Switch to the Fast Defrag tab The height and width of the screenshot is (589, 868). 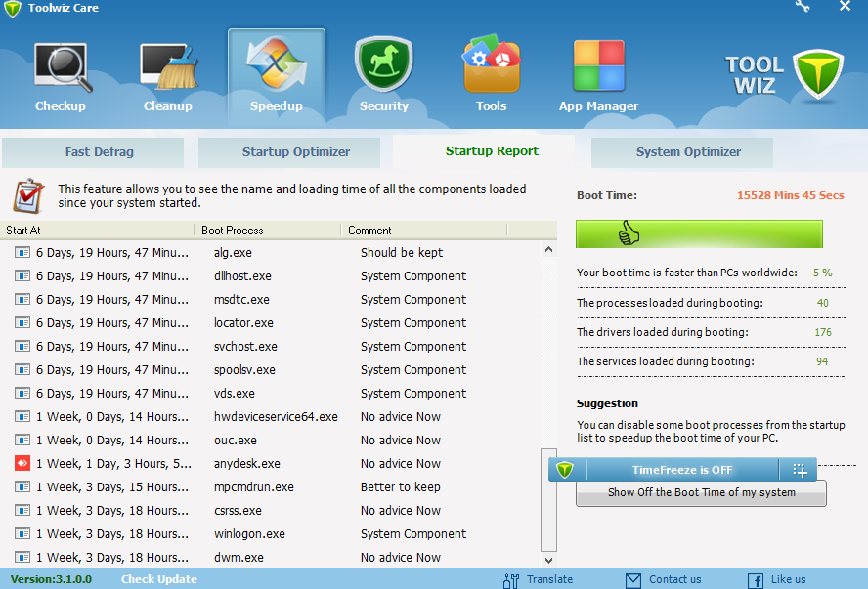[93, 152]
